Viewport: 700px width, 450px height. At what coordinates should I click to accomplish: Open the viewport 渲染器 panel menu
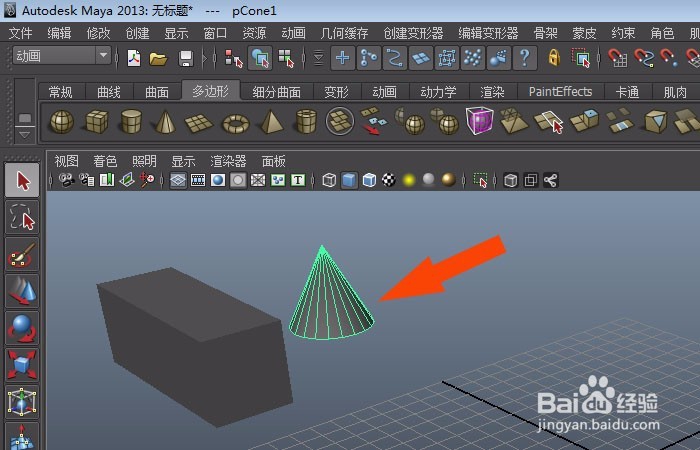click(228, 161)
